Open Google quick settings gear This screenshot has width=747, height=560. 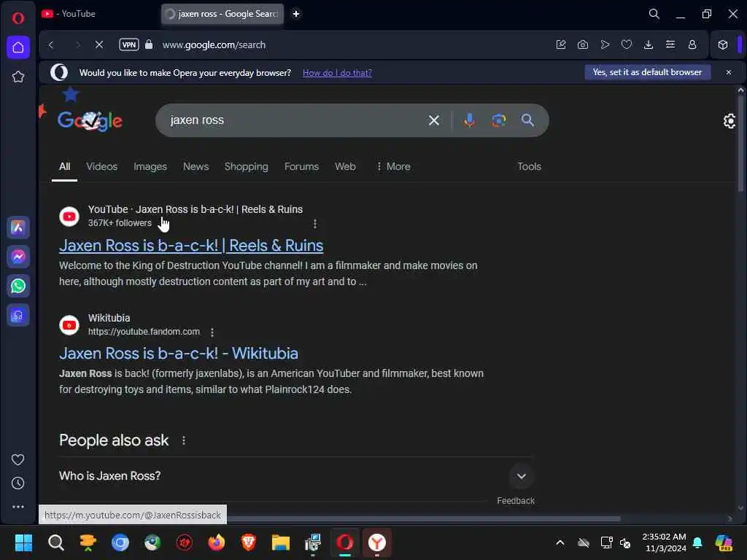[729, 121]
